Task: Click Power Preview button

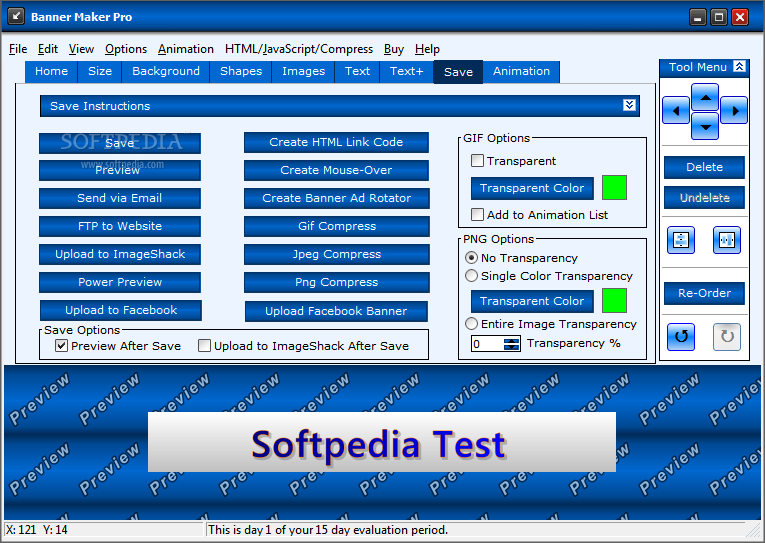Action: (120, 282)
